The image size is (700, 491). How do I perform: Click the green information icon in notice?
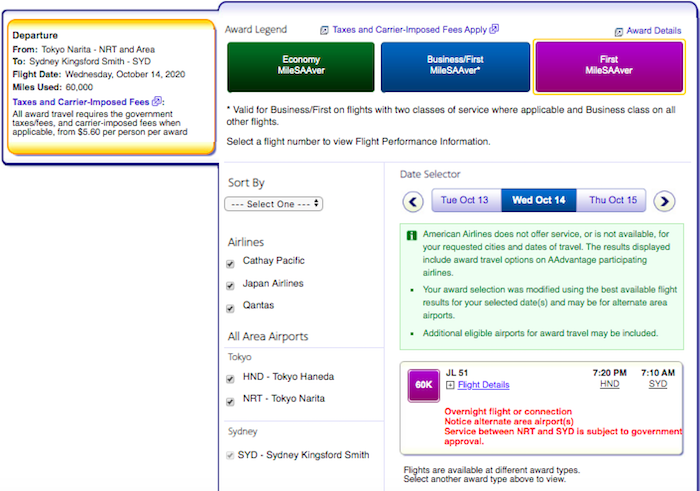pos(412,236)
